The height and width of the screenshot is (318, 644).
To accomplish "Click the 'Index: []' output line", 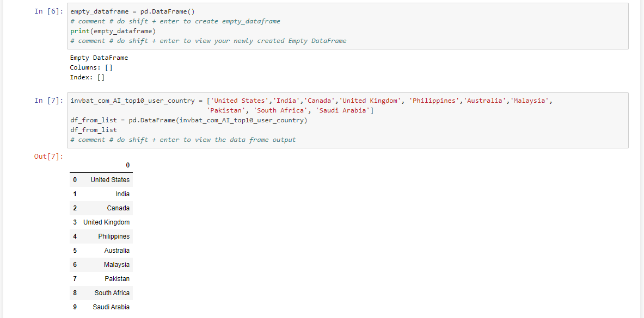I will pyautogui.click(x=87, y=77).
